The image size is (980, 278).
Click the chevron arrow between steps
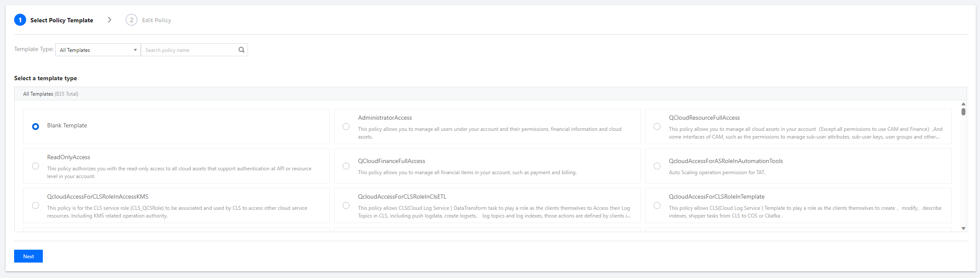coord(110,20)
